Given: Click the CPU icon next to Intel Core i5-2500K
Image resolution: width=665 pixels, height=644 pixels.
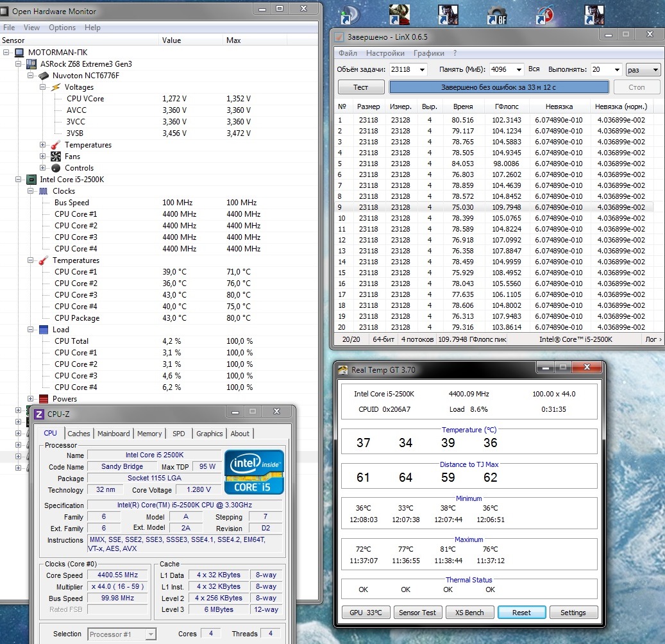Looking at the screenshot, I should pyautogui.click(x=31, y=180).
